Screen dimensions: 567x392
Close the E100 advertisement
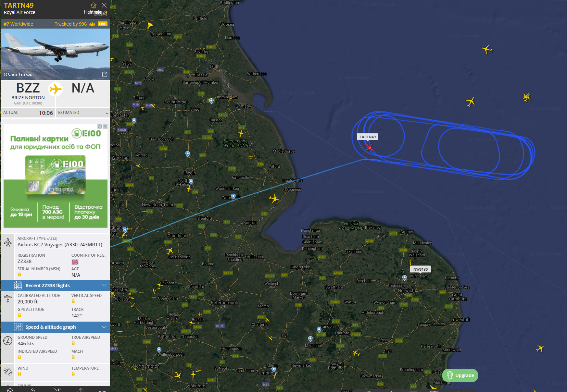tap(105, 126)
